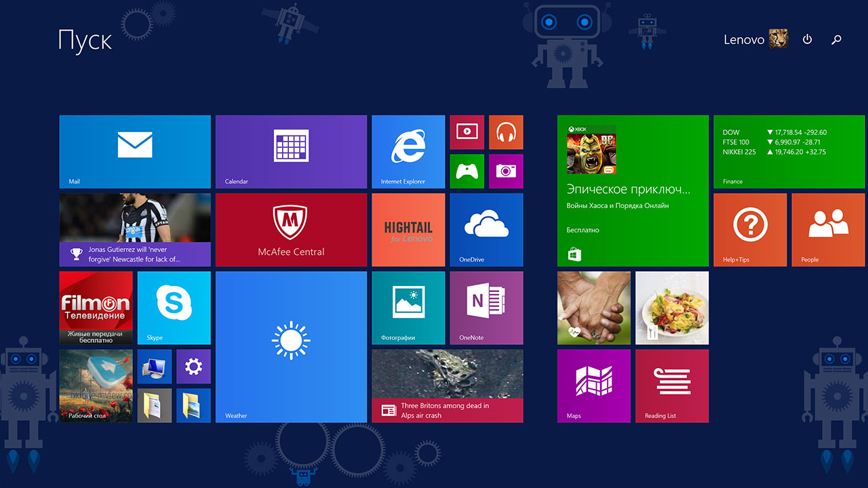
Task: Launch the OneNote tile
Action: 487,308
